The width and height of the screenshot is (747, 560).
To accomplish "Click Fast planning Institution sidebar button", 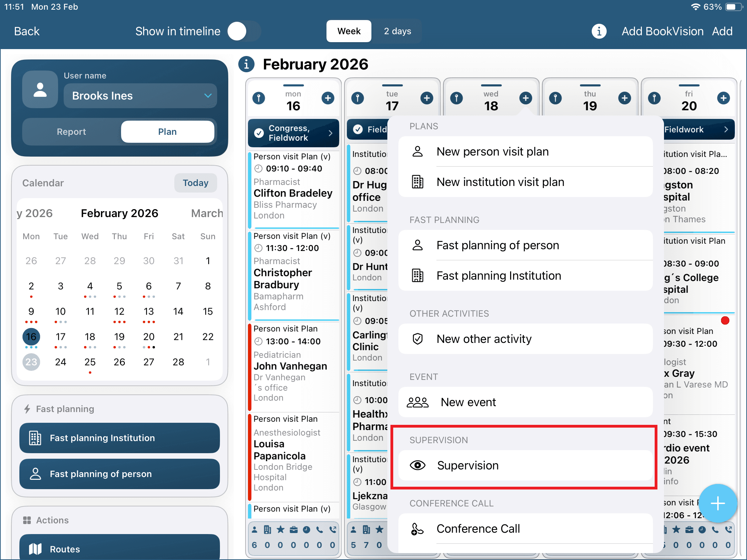I will (x=119, y=438).
